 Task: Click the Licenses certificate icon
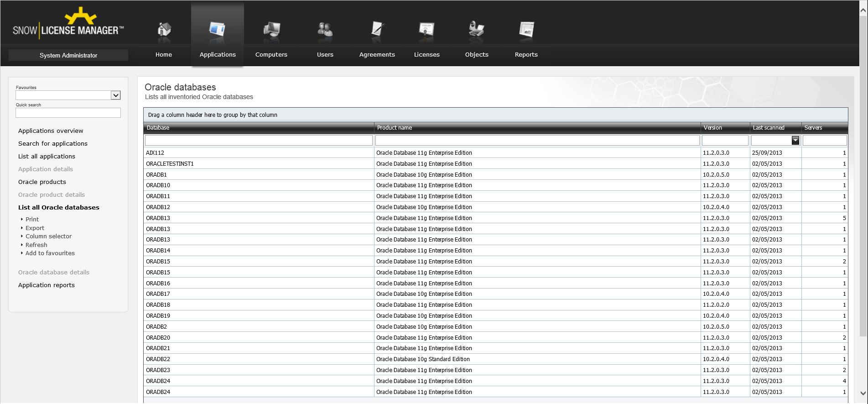click(x=426, y=29)
